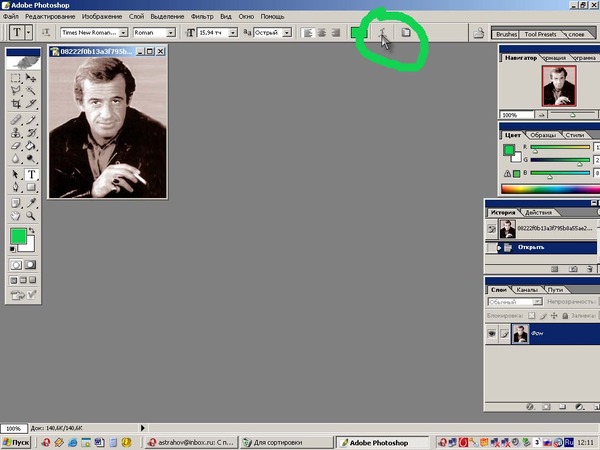The height and width of the screenshot is (450, 600).
Task: Click the text orientation toggle icon
Action: [x=46, y=33]
